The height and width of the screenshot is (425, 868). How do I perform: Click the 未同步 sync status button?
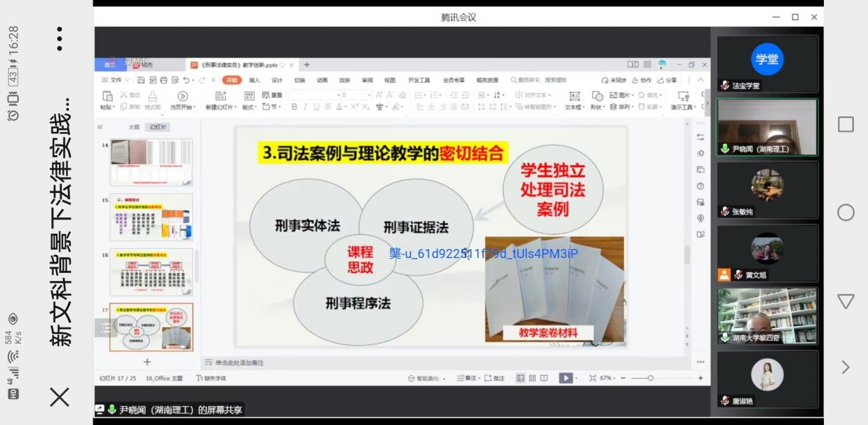[x=614, y=80]
